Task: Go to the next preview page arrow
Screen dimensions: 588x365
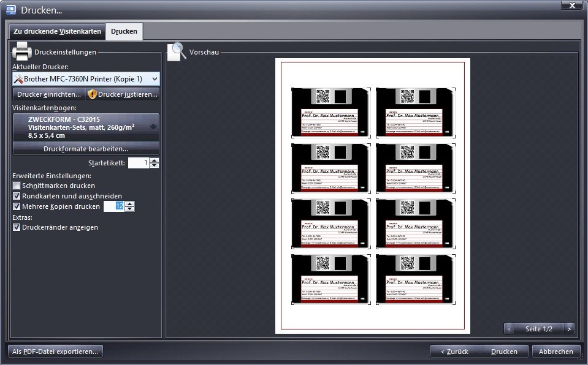Action: pyautogui.click(x=569, y=329)
